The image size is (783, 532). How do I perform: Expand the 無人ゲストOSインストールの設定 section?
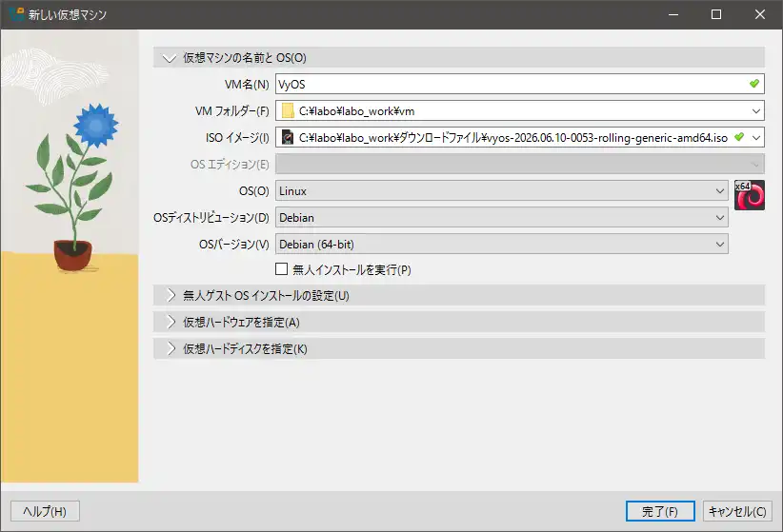pos(459,295)
